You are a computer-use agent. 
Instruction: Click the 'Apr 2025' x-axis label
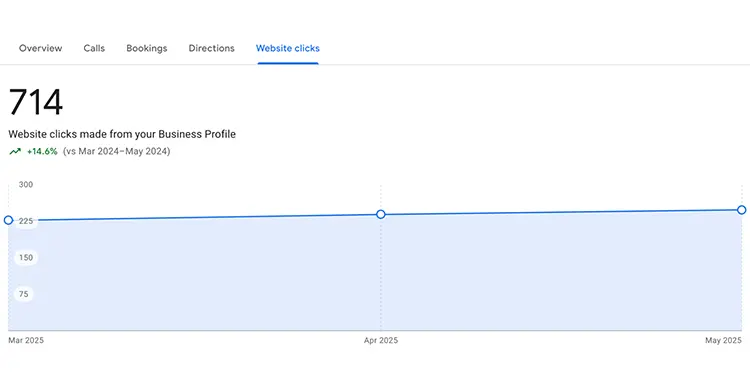(381, 341)
